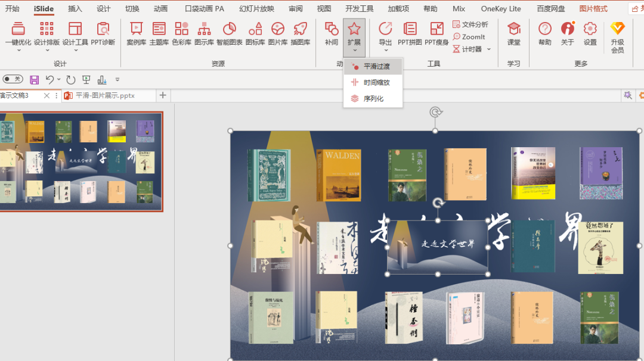Screen dimensions: 644x361
Task: Select 序列化 from the dropdown menu
Action: tap(373, 99)
